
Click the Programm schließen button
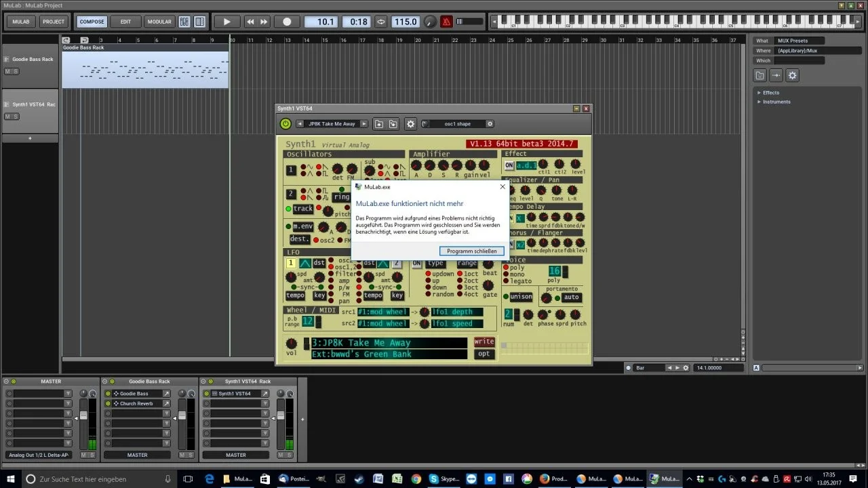471,251
